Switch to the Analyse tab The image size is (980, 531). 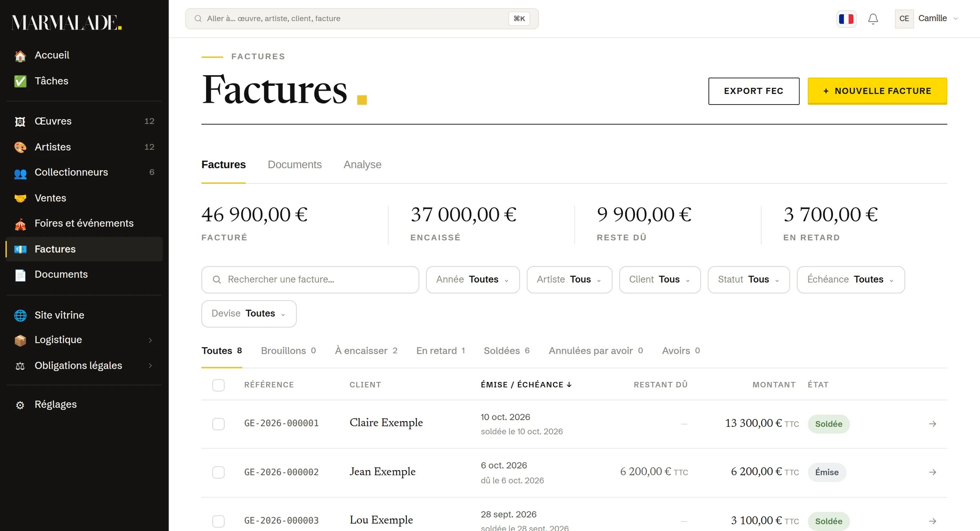[363, 165]
